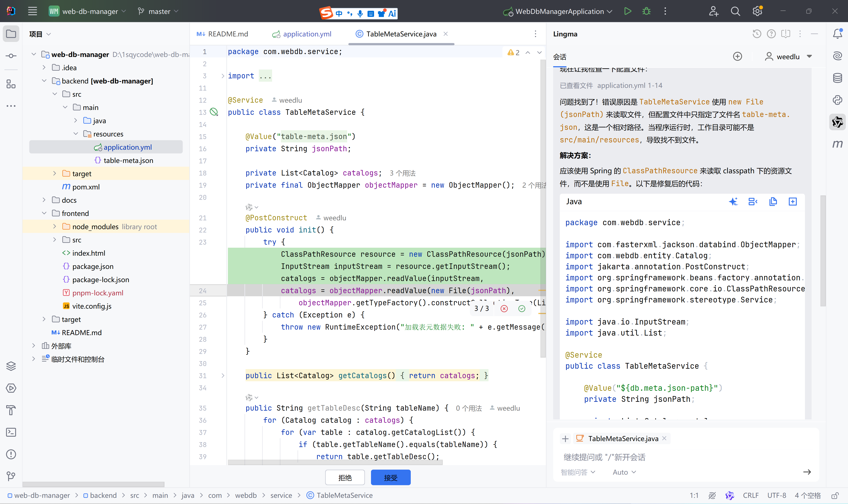This screenshot has width=848, height=504.
Task: Accept the current diff chunk green icon
Action: point(522,308)
